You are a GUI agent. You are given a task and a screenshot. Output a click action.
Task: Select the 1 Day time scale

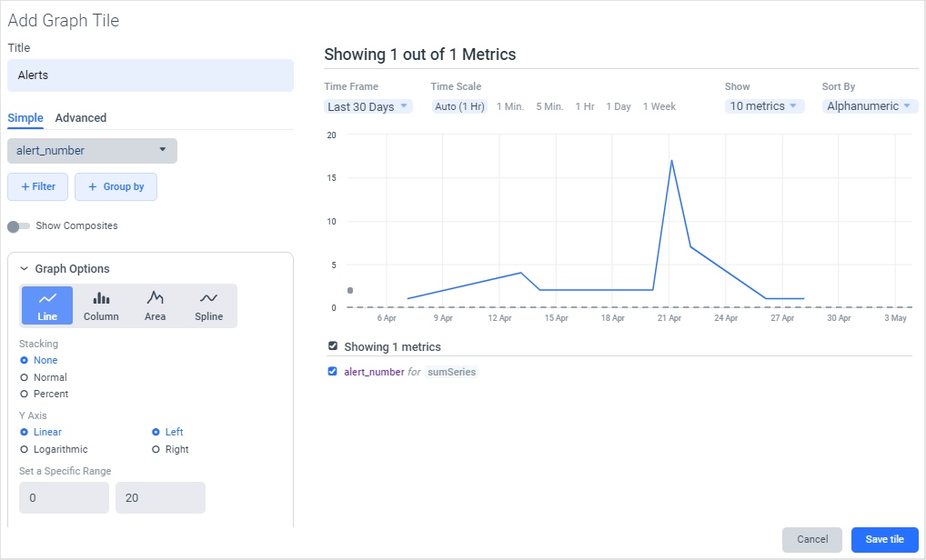point(619,106)
